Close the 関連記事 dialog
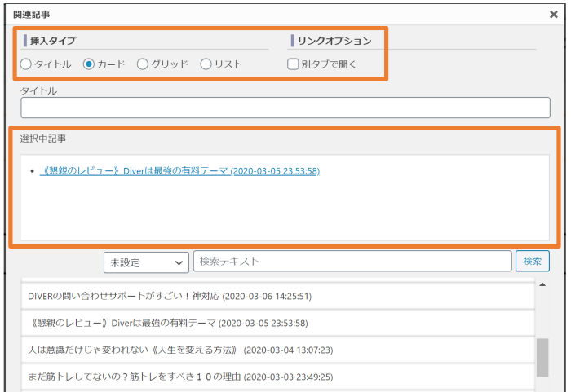The image size is (571, 392). 554,15
